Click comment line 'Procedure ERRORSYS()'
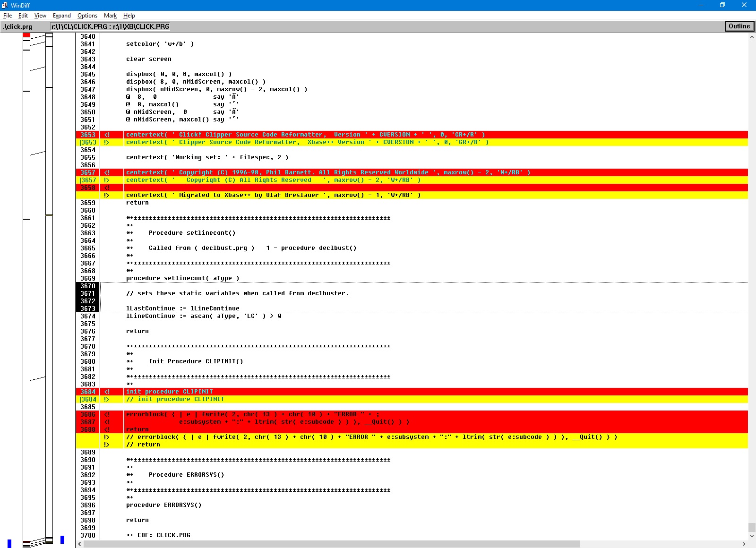Screen dimensions: 756x548 coord(175,475)
